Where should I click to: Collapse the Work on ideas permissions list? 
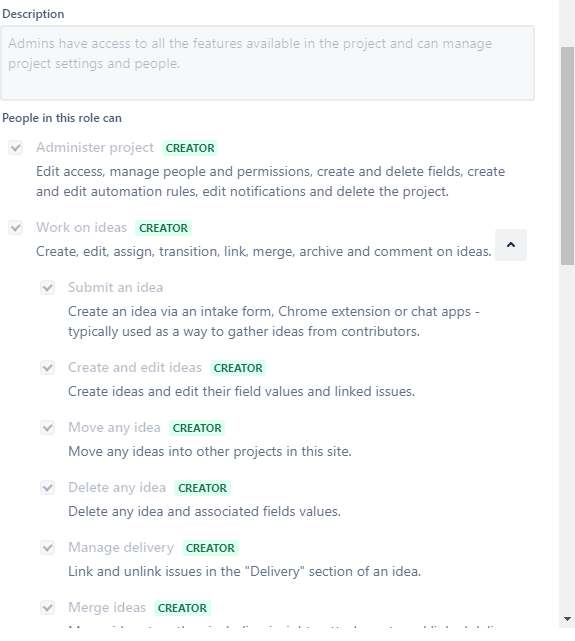pos(511,245)
